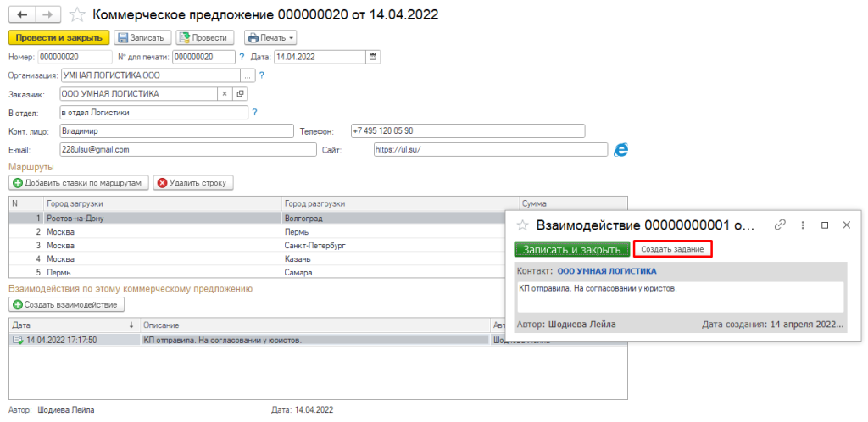Open the three-dot menu in Взаимодействие window
Image resolution: width=868 pixels, height=422 pixels.
[802, 225]
